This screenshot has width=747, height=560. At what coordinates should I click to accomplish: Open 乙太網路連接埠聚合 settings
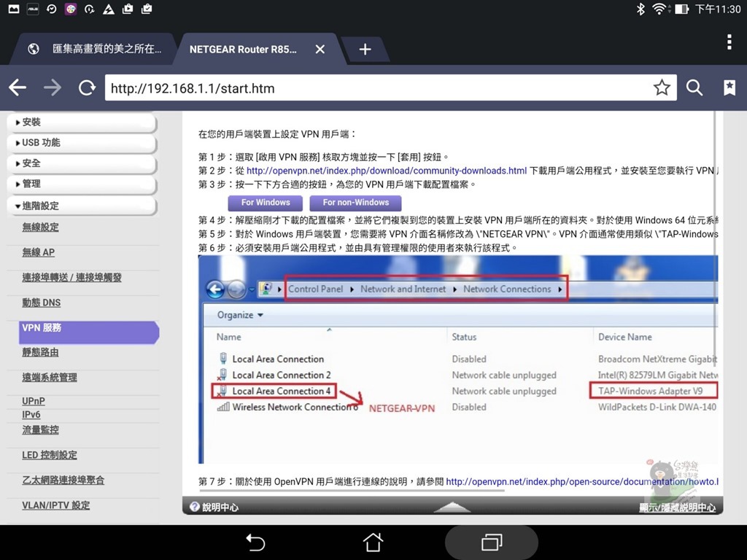[x=63, y=481]
